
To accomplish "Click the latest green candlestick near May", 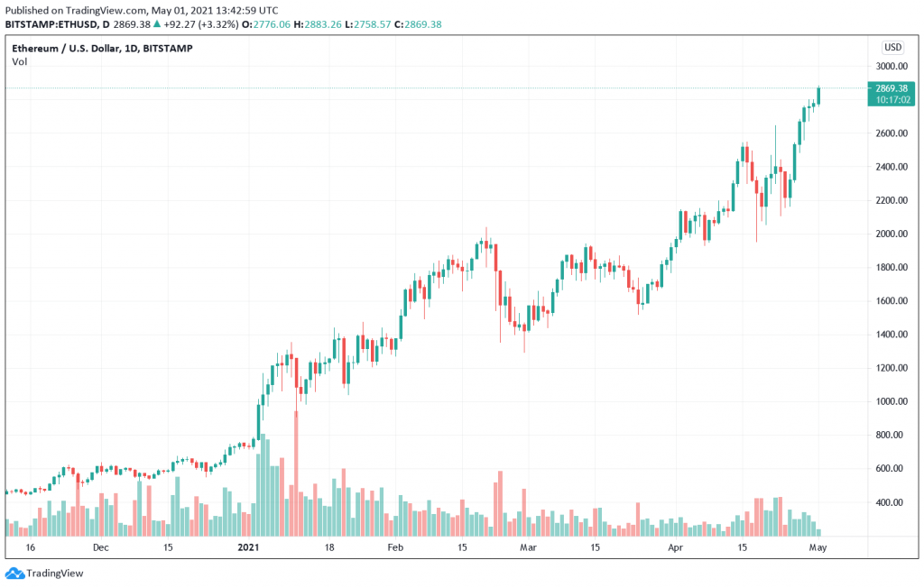I will (818, 96).
